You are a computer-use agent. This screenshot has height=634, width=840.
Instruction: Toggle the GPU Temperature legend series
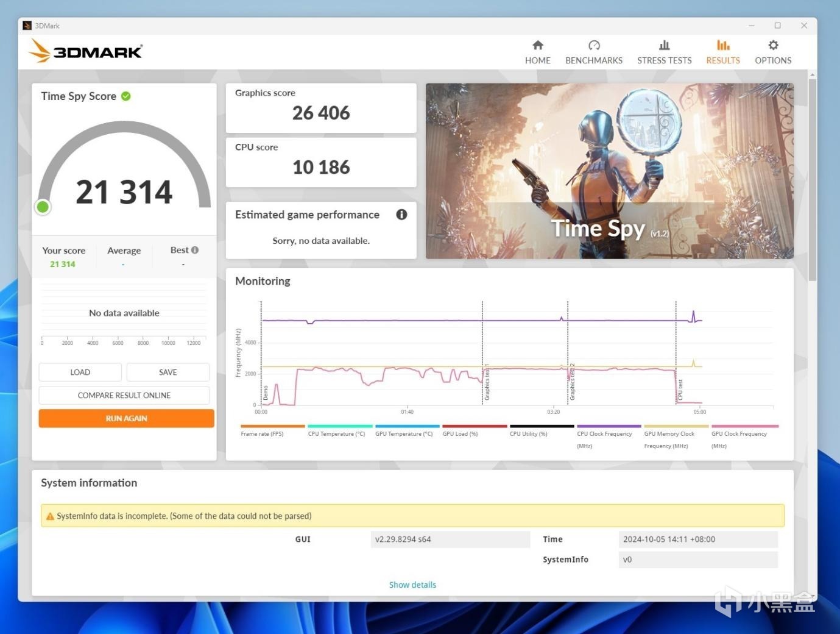click(x=408, y=430)
